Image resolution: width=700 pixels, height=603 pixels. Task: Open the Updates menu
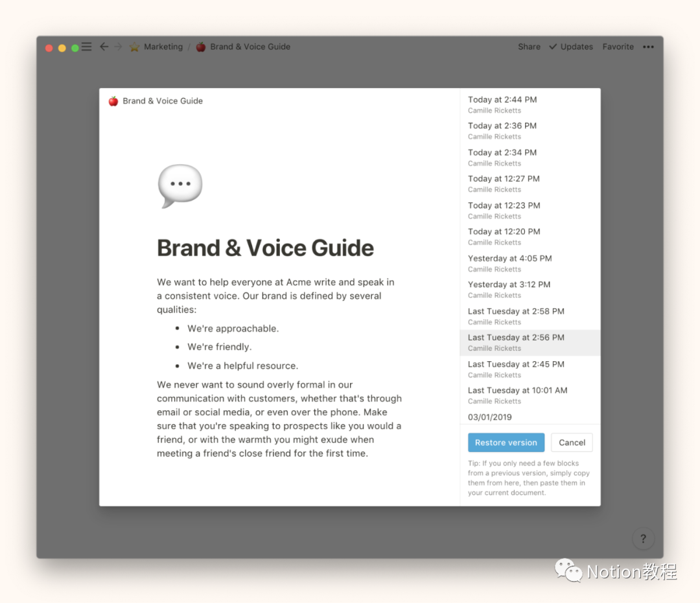click(x=571, y=47)
